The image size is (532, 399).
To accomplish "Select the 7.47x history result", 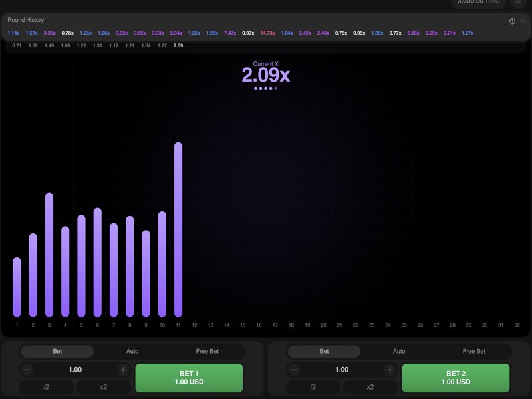I will (230, 33).
